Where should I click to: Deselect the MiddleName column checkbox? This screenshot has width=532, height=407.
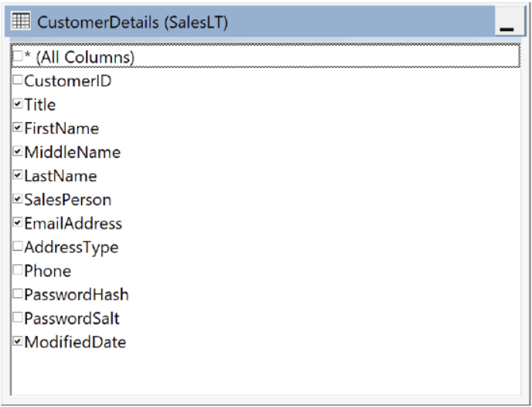pos(18,151)
